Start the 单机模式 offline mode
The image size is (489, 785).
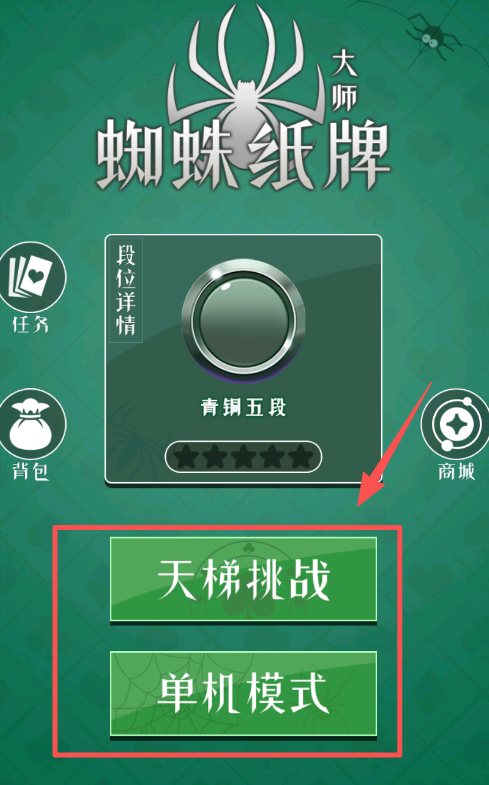coord(243,694)
